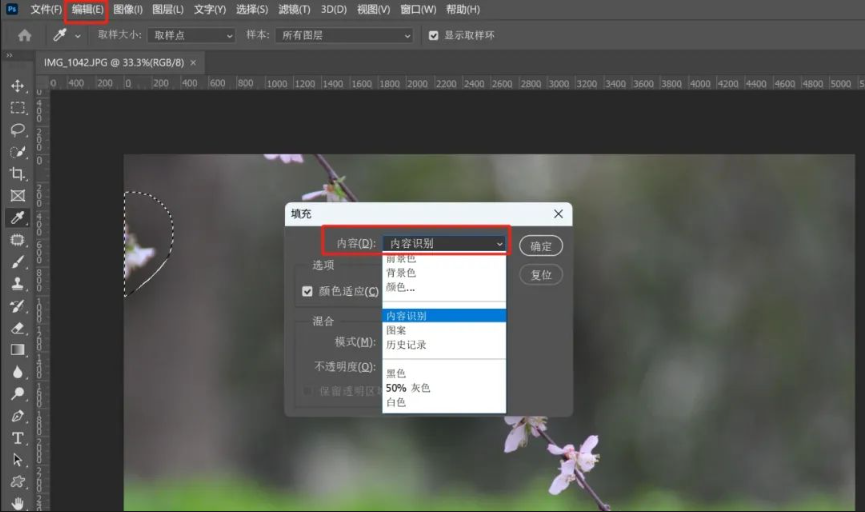Choose 历史记录 from content list
865x512 pixels.
[444, 345]
